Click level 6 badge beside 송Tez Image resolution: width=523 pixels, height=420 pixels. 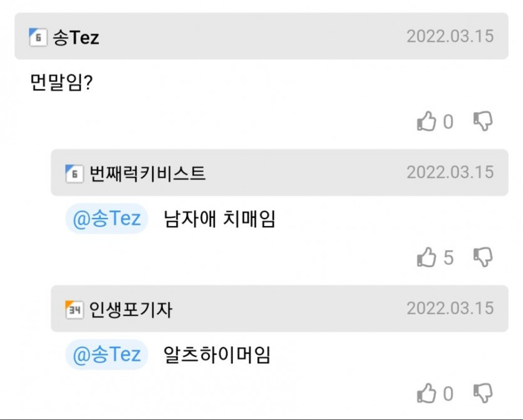38,38
